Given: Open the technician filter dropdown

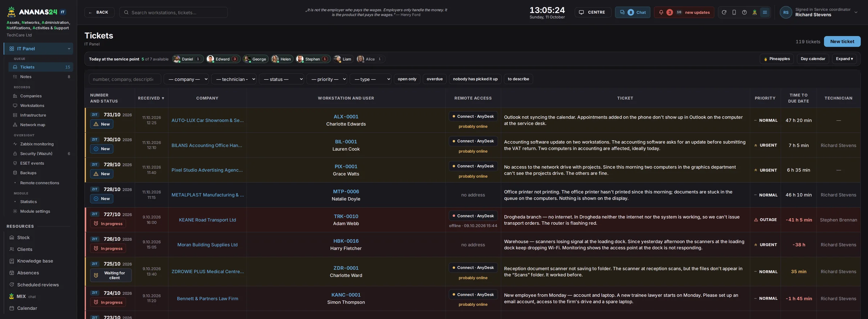Looking at the screenshot, I should [x=234, y=79].
